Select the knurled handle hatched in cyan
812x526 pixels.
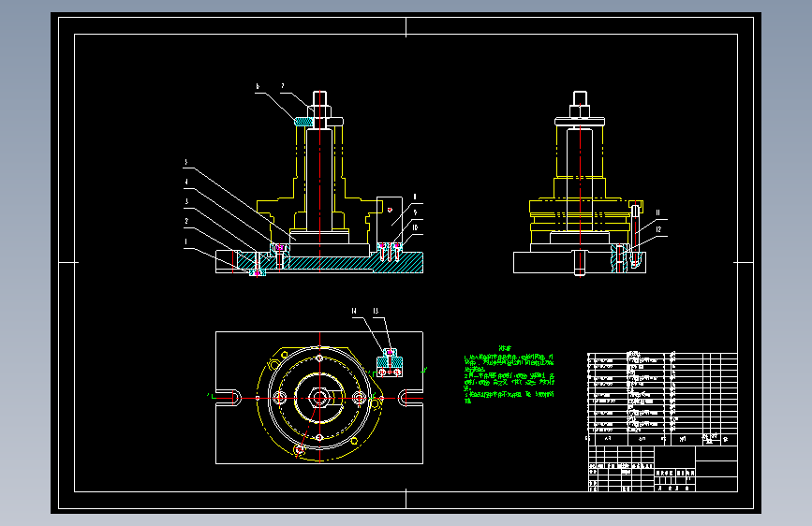[x=303, y=122]
